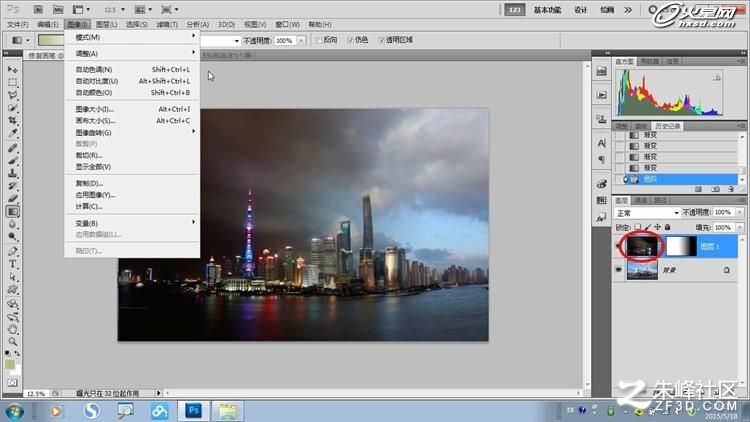
Task: Open Photoshop from the Windows taskbar
Action: tap(194, 411)
